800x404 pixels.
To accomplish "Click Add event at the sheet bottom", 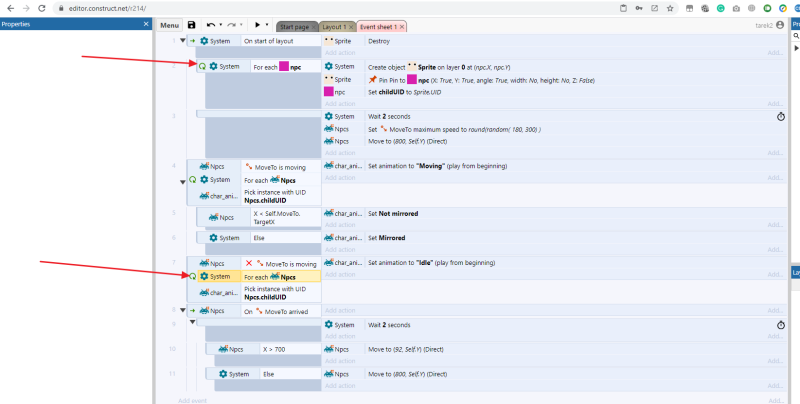I will [x=192, y=400].
